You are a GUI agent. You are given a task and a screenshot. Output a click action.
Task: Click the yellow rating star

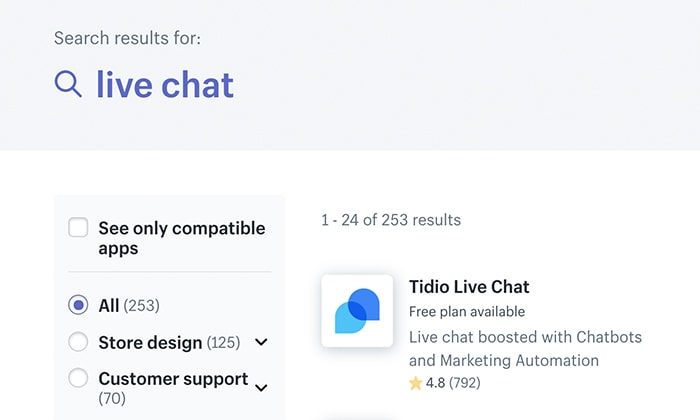click(x=416, y=383)
